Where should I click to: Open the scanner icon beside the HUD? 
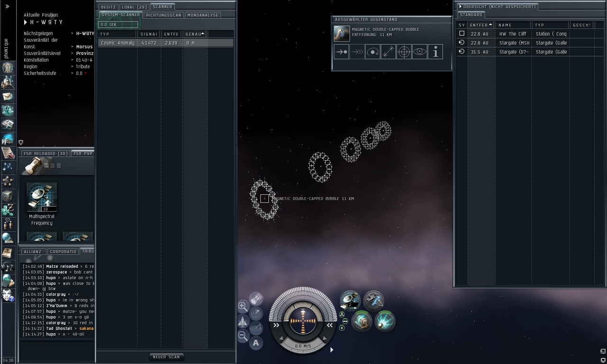pos(256,328)
